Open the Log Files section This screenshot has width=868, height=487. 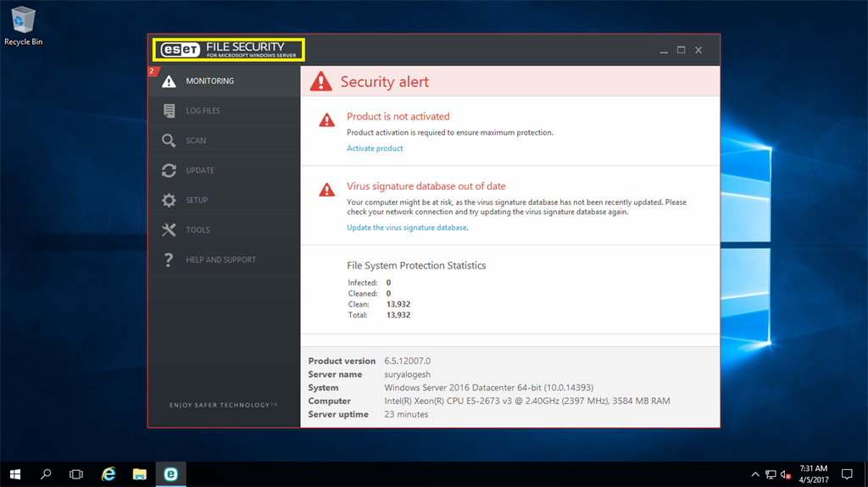[203, 111]
